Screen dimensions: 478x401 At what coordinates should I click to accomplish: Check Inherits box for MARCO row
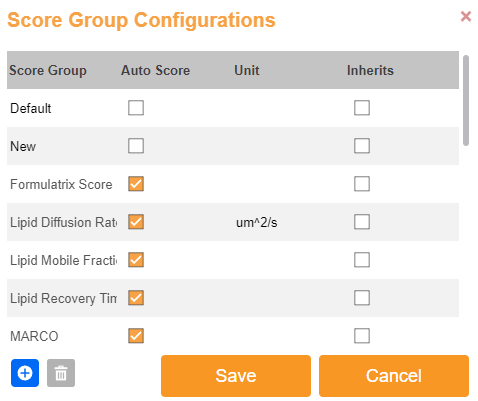click(x=362, y=336)
